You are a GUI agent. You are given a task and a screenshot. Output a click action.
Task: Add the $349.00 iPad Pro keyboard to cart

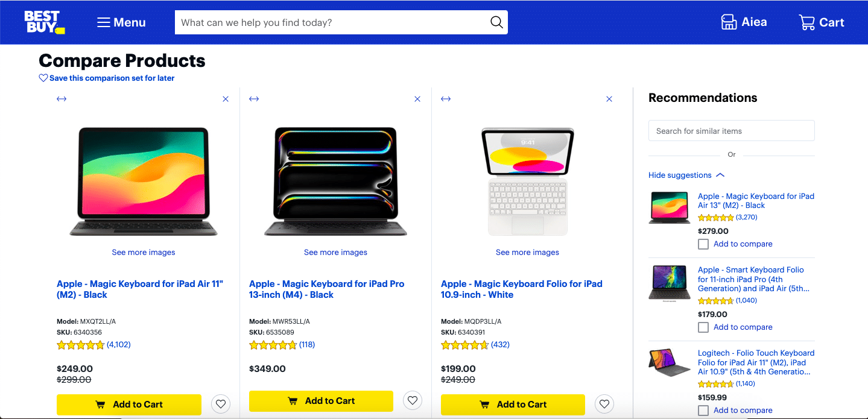(x=321, y=401)
